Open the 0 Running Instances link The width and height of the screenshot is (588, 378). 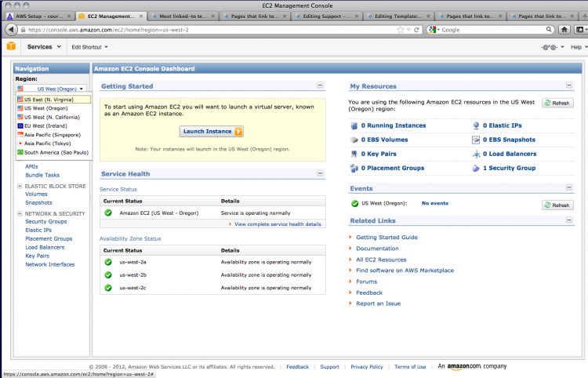[394, 125]
